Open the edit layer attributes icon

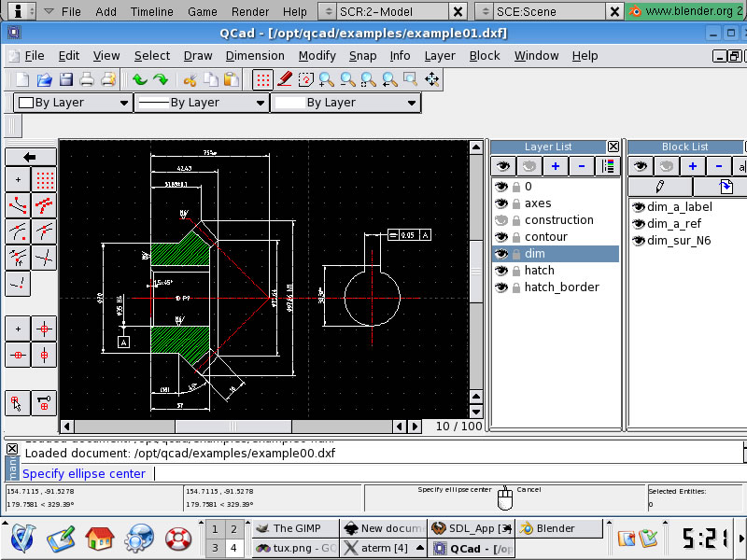click(x=608, y=166)
